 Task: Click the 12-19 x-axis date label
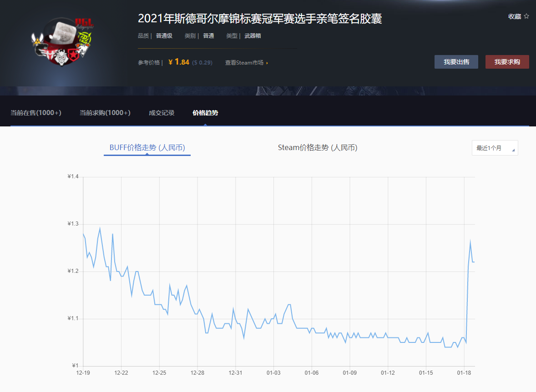(x=83, y=373)
